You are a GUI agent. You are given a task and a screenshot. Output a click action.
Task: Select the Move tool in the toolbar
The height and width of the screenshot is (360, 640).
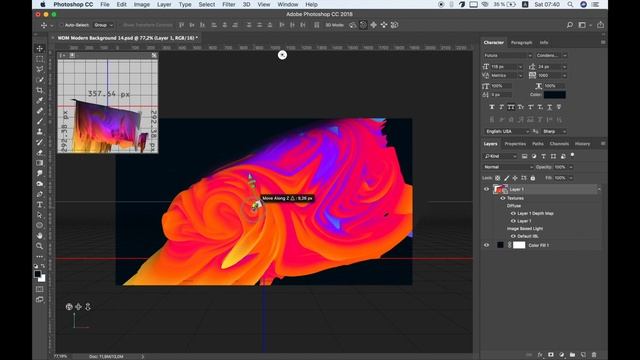point(40,49)
